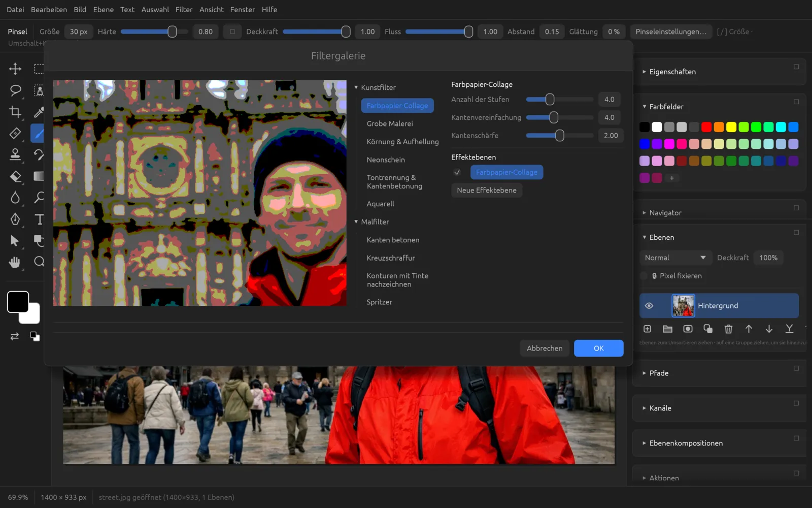Viewport: 812px width, 508px height.
Task: Select the Move tool
Action: click(15, 69)
